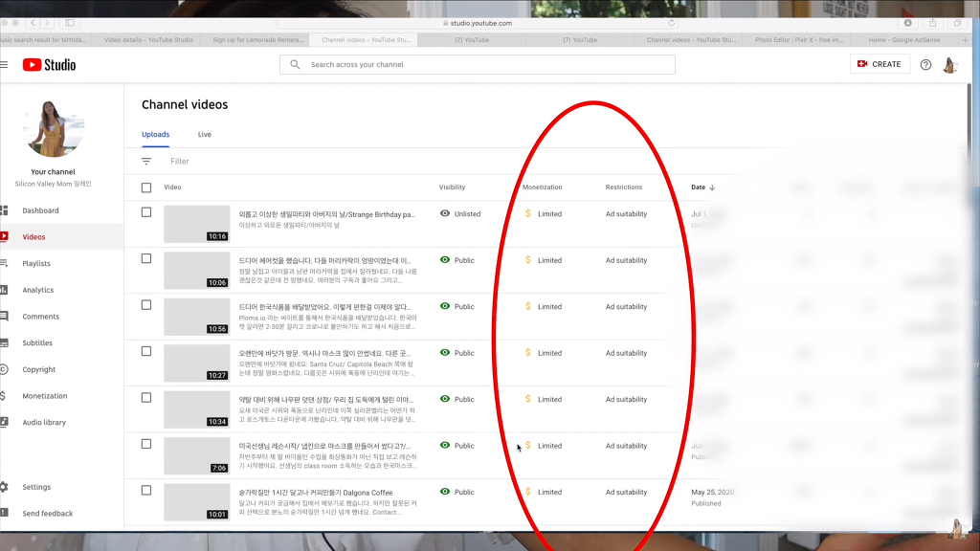Image resolution: width=980 pixels, height=551 pixels.
Task: Open Public visibility dropdown for 10:06 video
Action: pos(457,260)
